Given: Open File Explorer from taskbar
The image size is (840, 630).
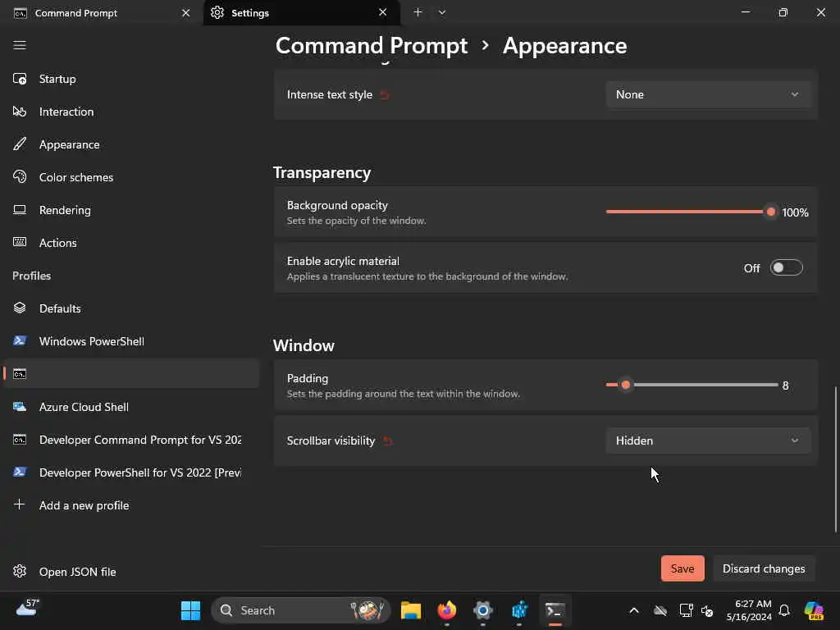Looking at the screenshot, I should tap(411, 610).
